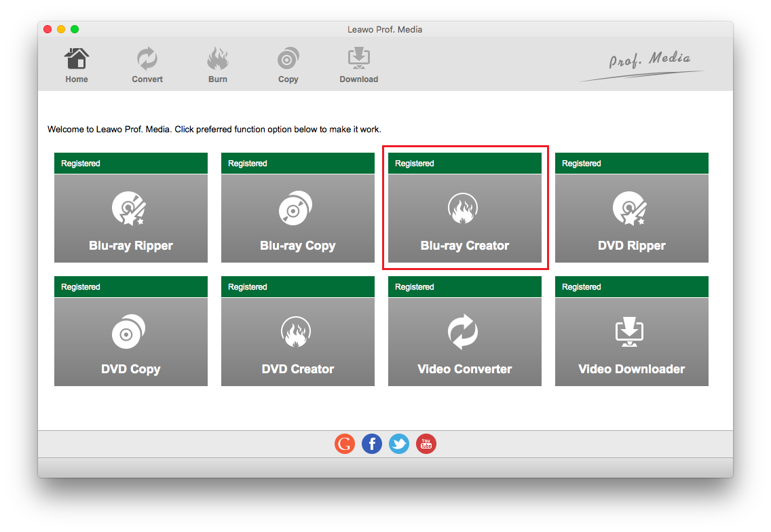The height and width of the screenshot is (532, 771).
Task: Click Registered label above Video Downloader
Action: 581,286
